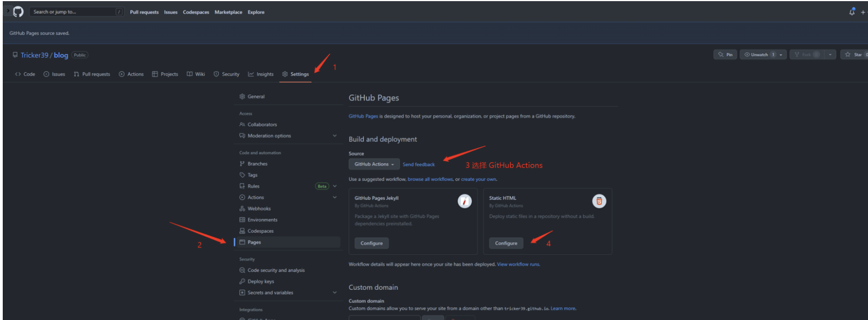Go to the GitHub homepage via the logo
The height and width of the screenshot is (320, 868).
[x=19, y=12]
